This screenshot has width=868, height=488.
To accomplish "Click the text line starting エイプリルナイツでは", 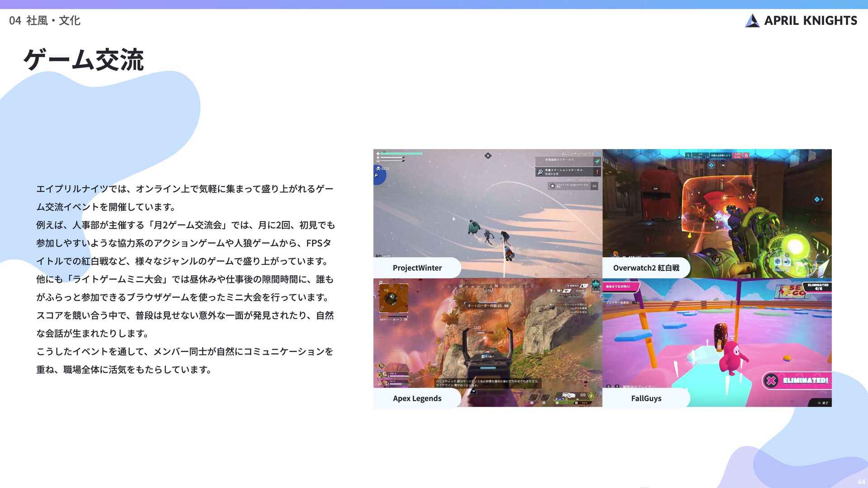I will pos(185,189).
